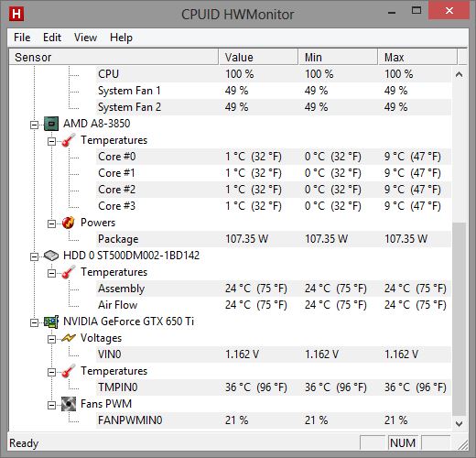Open the File menu

(22, 38)
